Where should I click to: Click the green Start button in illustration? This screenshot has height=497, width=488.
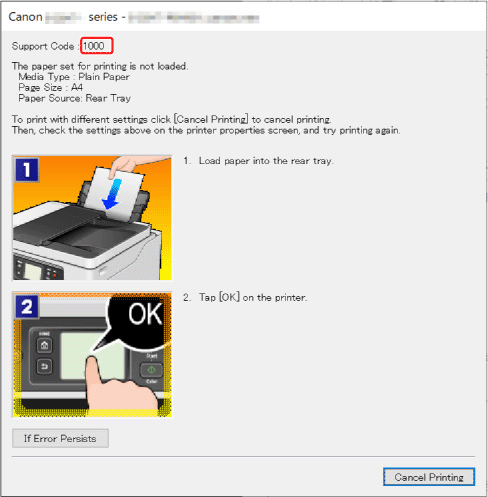(151, 370)
